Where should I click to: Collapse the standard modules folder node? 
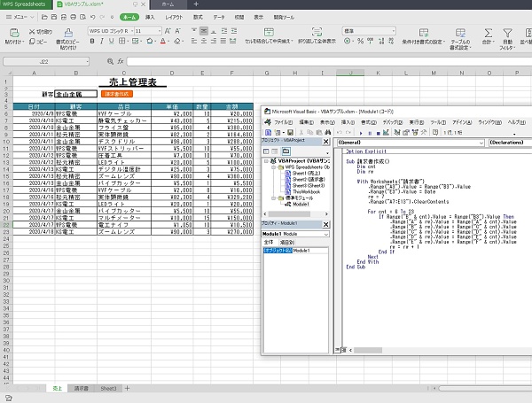(273, 198)
